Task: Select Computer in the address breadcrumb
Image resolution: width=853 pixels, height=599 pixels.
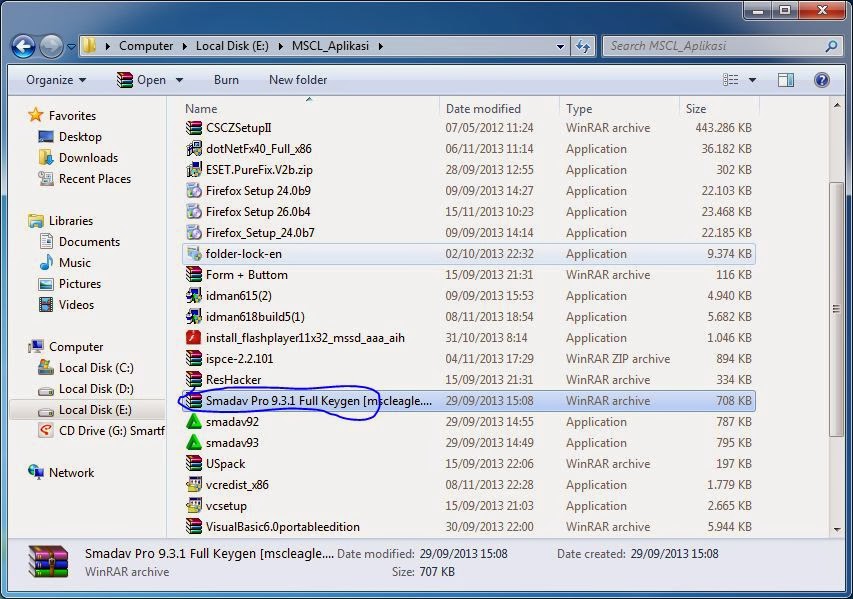Action: (146, 46)
